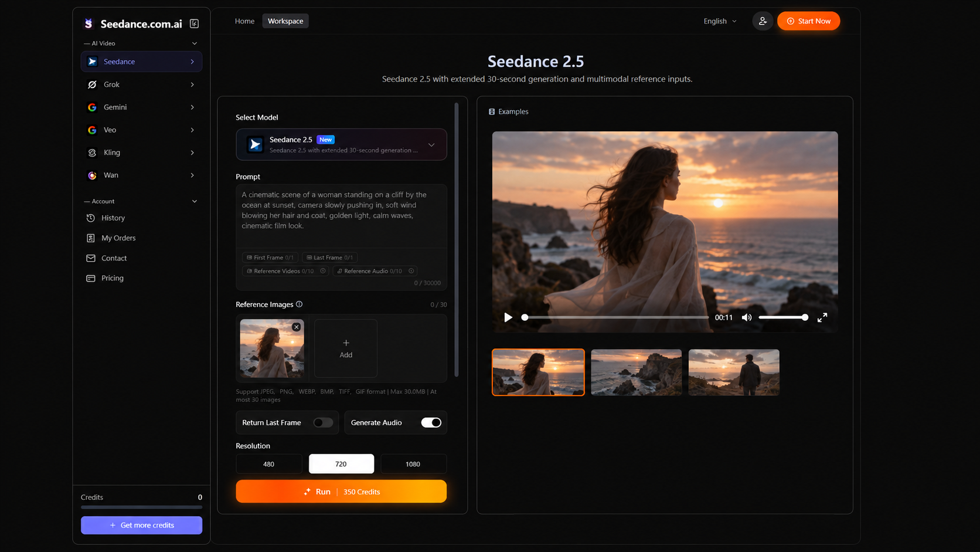Click the Reference Audio chip
The image size is (980, 552).
[x=375, y=271]
